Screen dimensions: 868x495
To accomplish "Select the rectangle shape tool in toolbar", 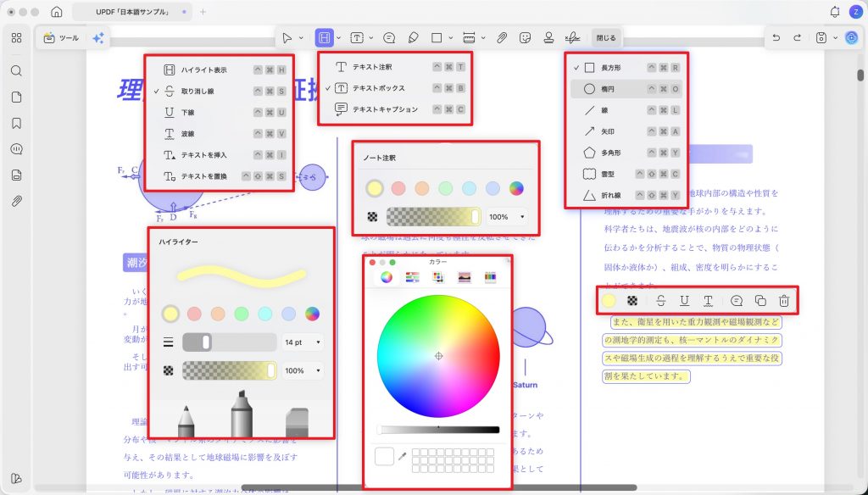I will pos(437,37).
